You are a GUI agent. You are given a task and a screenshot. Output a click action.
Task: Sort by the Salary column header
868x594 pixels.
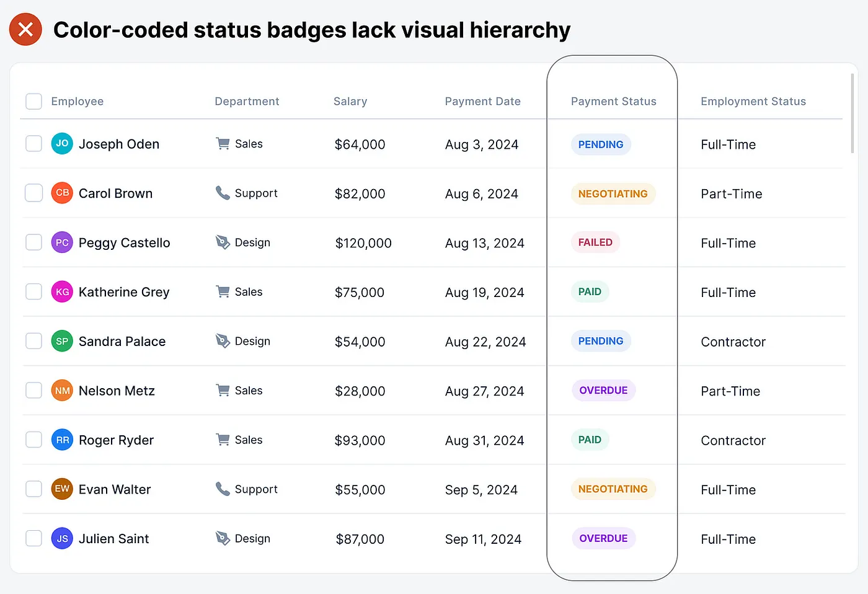coord(350,101)
